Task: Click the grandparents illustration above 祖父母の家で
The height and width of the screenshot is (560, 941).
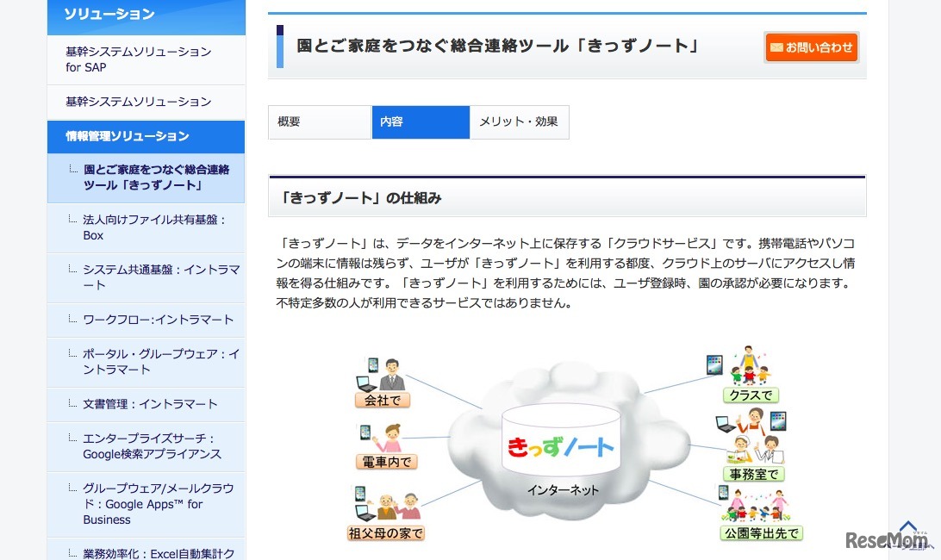Action: pyautogui.click(x=398, y=507)
